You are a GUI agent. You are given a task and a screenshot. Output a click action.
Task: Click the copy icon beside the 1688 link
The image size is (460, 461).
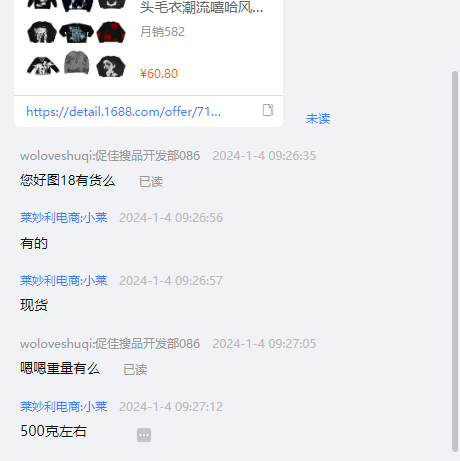(x=268, y=110)
